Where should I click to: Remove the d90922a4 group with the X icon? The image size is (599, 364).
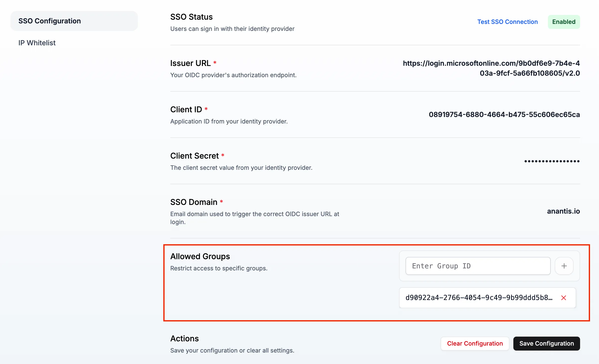564,298
